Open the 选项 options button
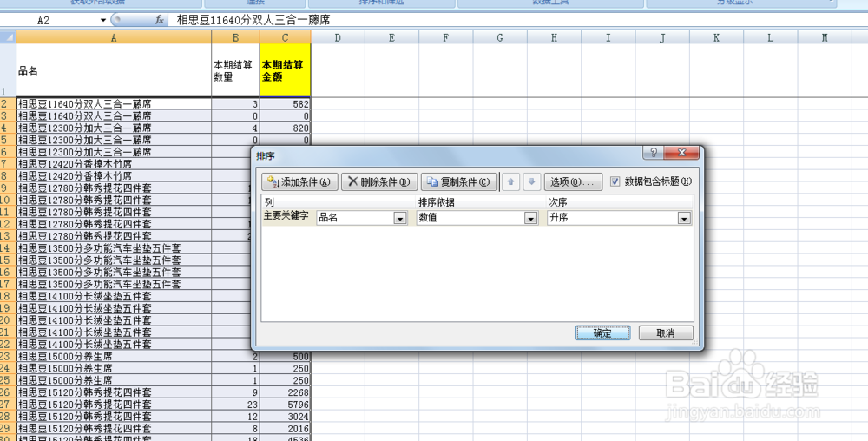Viewport: 868px width, 441px height. (x=573, y=182)
